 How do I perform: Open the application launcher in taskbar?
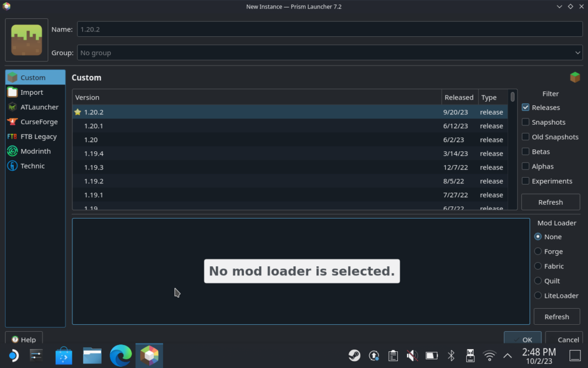[13, 355]
